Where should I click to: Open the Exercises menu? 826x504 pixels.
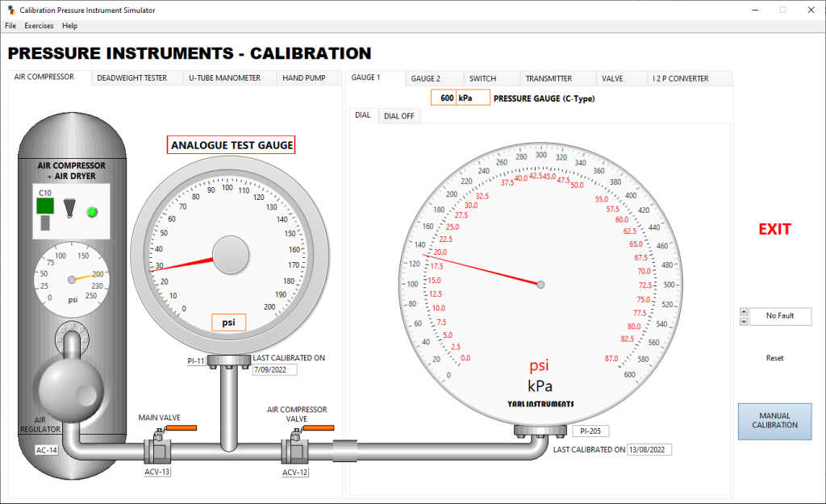point(39,25)
